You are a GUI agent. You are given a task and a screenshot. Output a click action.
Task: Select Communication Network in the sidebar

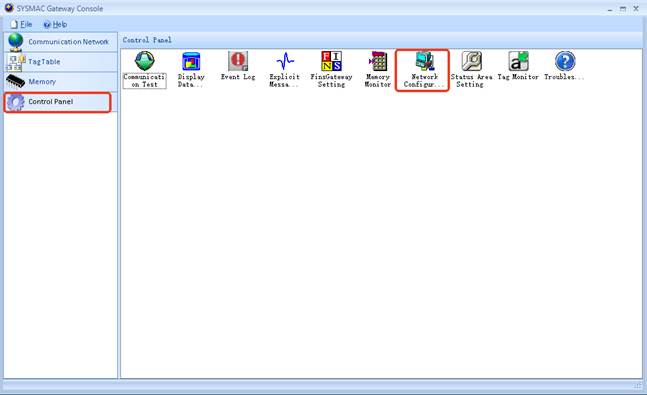pyautogui.click(x=61, y=42)
